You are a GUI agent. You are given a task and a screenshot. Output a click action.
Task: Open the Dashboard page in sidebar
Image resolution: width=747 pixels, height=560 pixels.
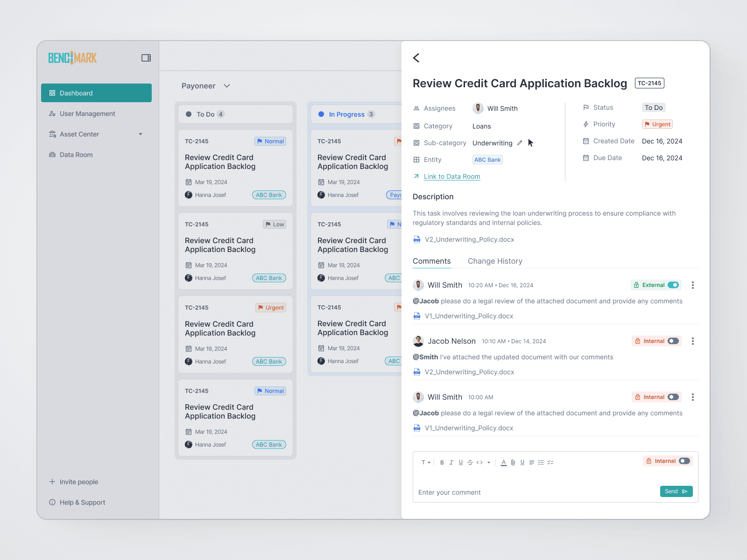pyautogui.click(x=96, y=93)
